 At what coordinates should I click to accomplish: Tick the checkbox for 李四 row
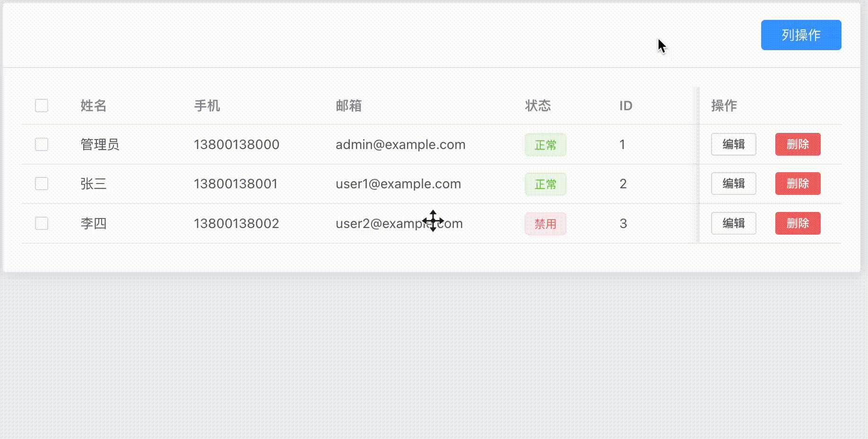(42, 223)
